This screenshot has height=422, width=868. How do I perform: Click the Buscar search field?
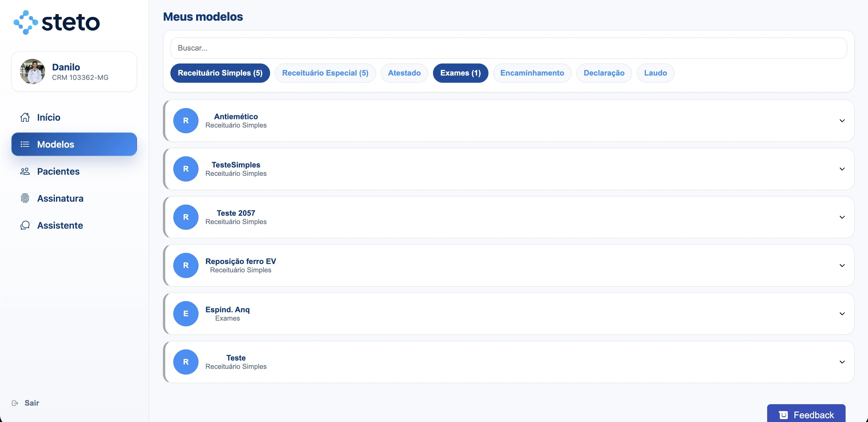coord(508,48)
